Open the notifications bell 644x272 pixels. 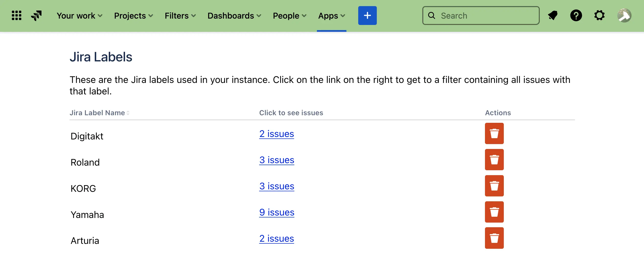point(553,15)
